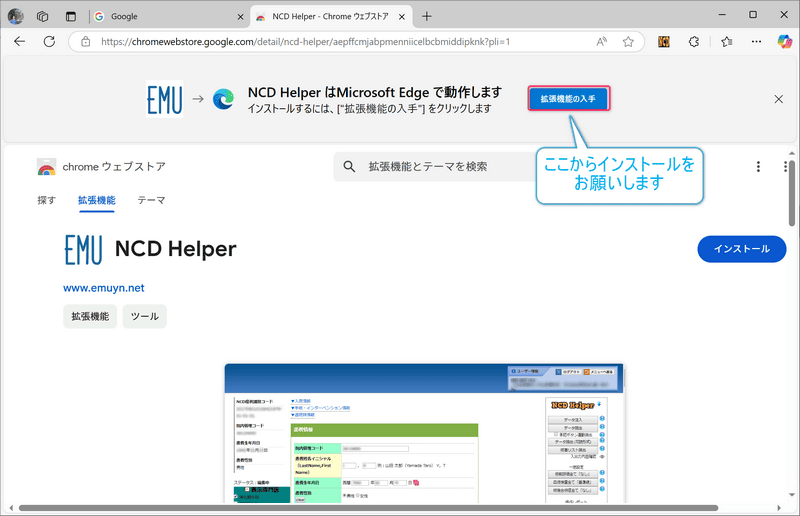Screen dimensions: 800x516
Task: Add this page to favorites star
Action: click(x=628, y=42)
